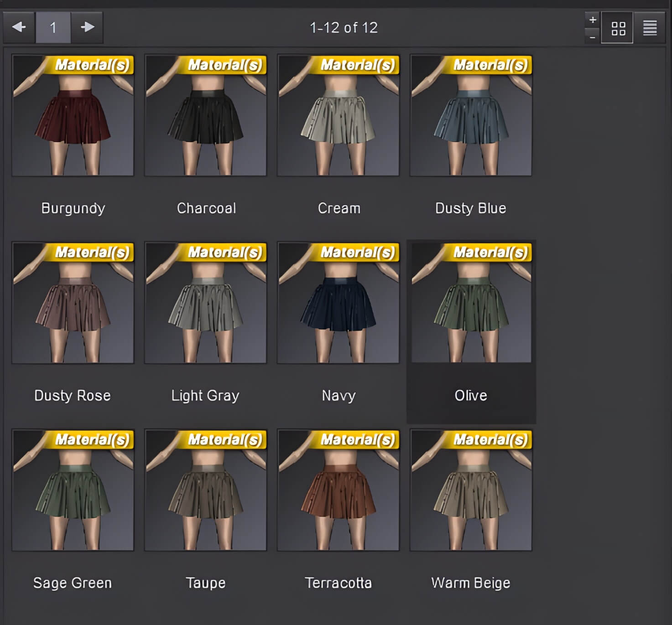The width and height of the screenshot is (672, 625).
Task: Click the Burgundy label text
Action: pos(73,208)
